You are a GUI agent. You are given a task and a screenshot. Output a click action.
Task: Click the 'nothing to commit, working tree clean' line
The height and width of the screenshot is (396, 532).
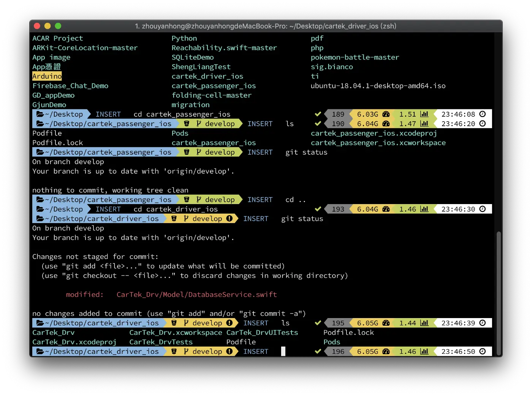coord(110,190)
